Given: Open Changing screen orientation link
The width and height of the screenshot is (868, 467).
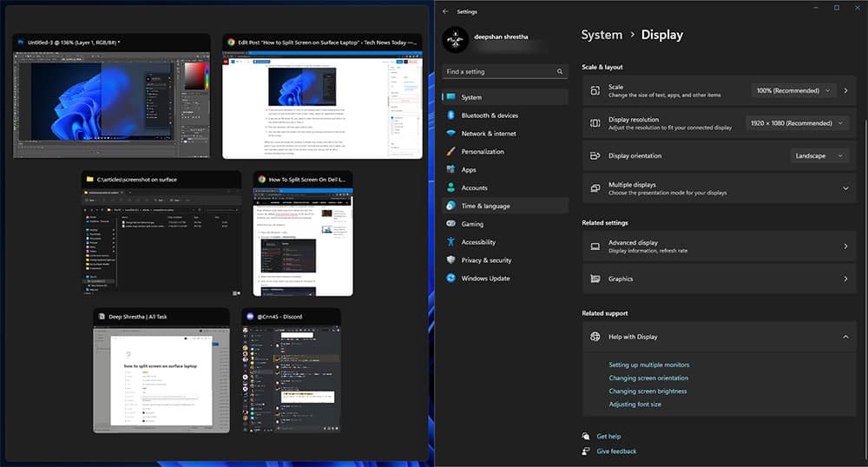Looking at the screenshot, I should [648, 378].
